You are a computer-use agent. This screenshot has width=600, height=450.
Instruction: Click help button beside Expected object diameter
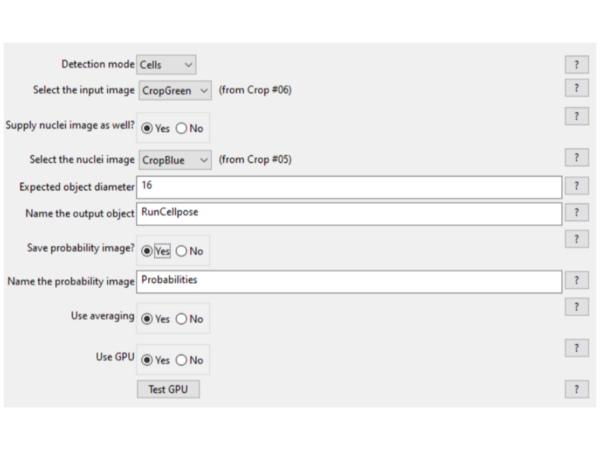(x=575, y=187)
